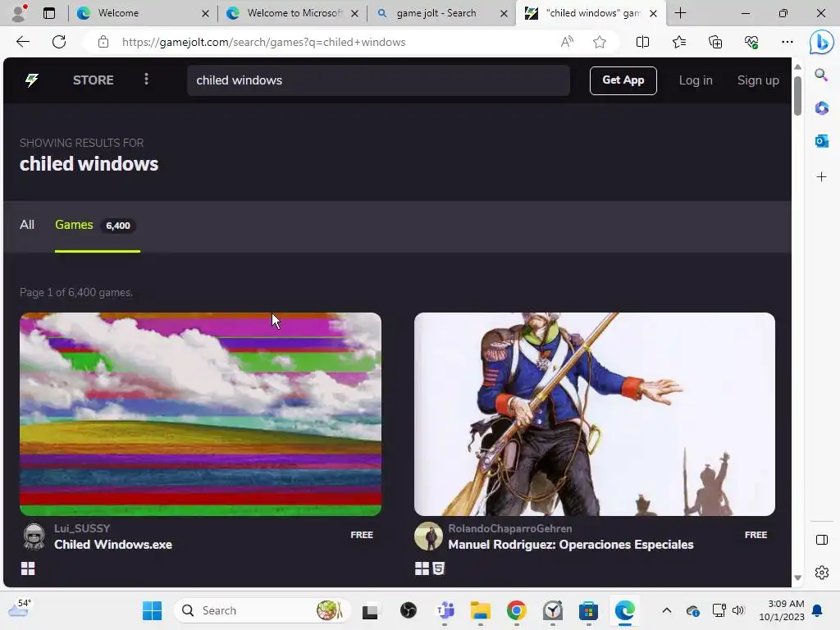Open Microsoft 365 sidebar icon

tap(821, 108)
